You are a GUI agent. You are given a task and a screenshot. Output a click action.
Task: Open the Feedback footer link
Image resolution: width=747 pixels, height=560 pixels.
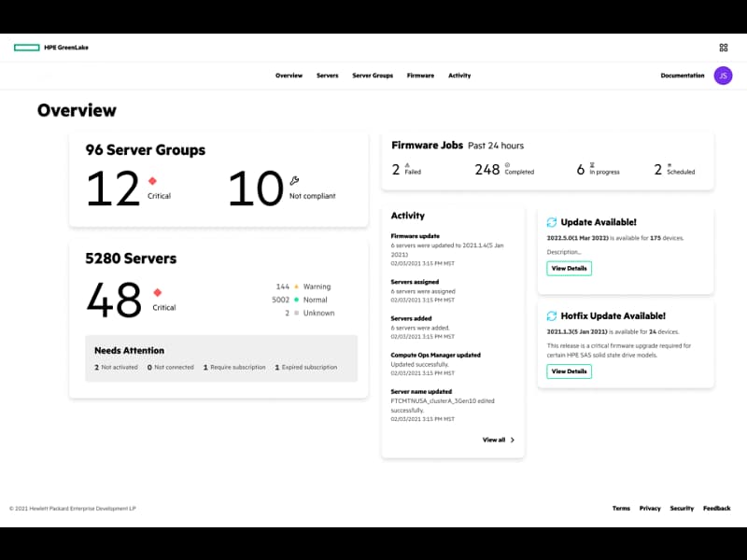click(x=716, y=509)
